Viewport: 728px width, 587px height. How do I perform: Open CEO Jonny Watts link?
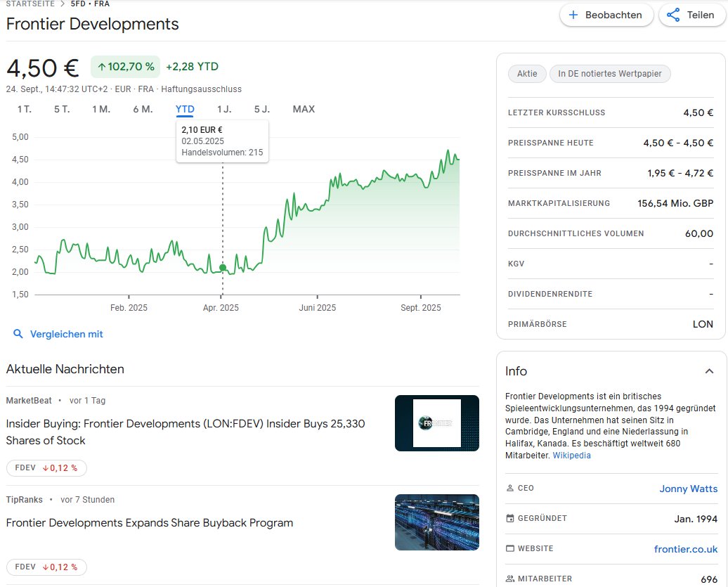pos(689,489)
